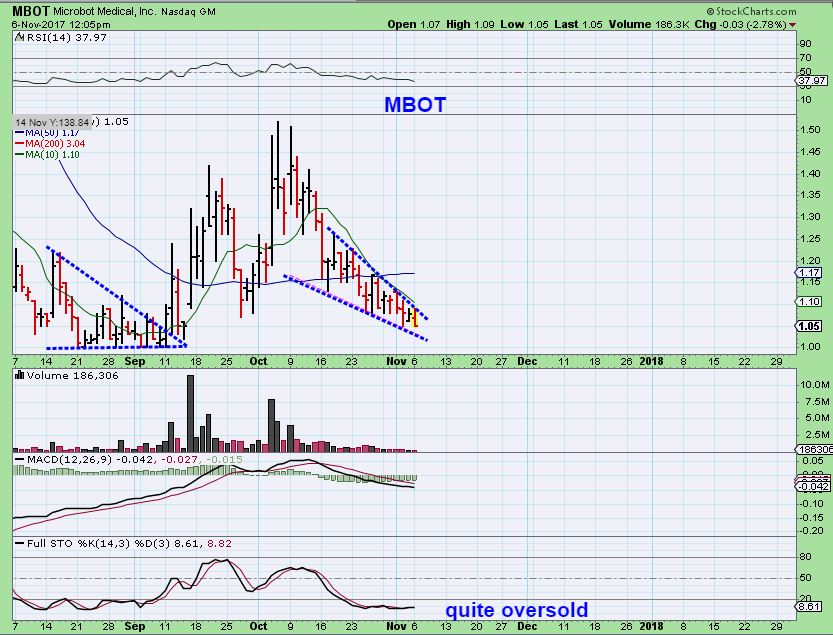Click the red down arrow beside Chg percentage

pos(793,25)
